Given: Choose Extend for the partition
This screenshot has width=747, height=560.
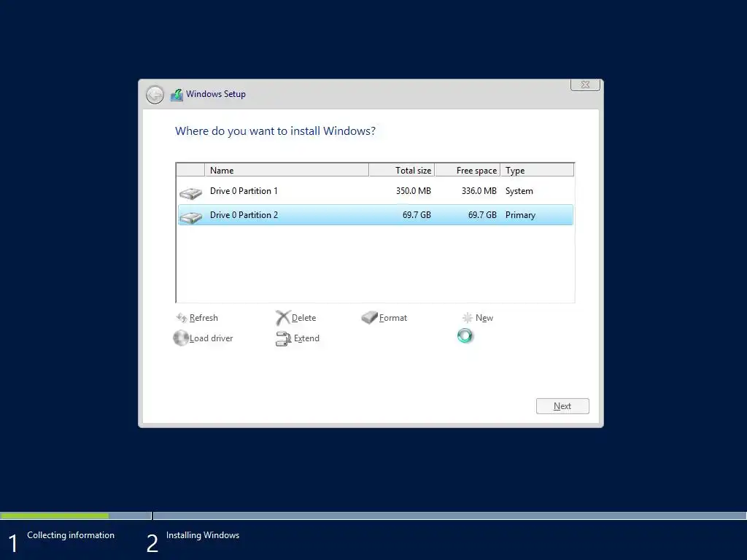Looking at the screenshot, I should click(306, 338).
